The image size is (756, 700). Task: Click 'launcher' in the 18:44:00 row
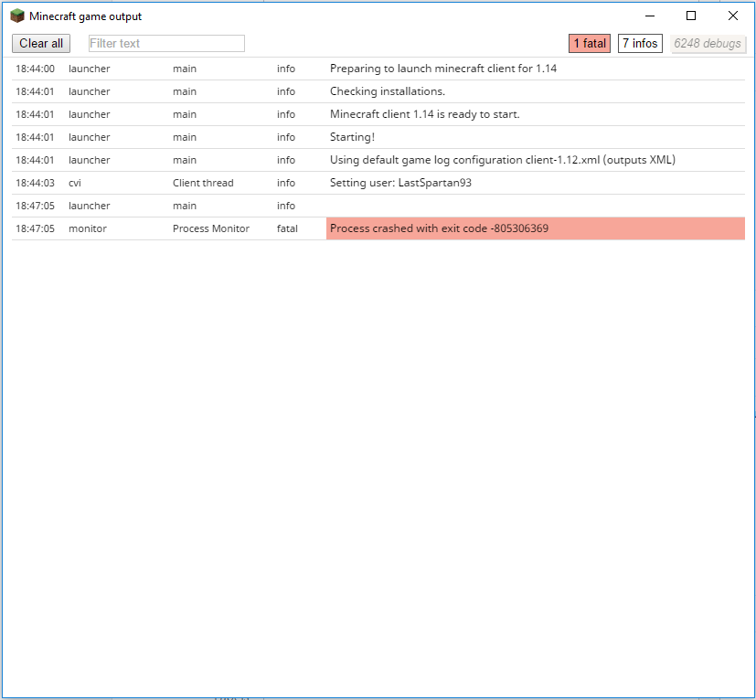pos(90,69)
